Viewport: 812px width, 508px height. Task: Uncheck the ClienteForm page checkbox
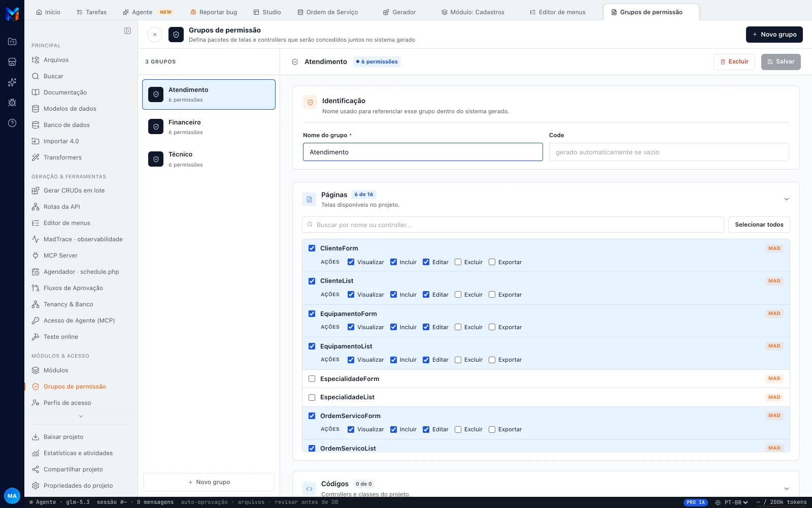[x=312, y=248]
